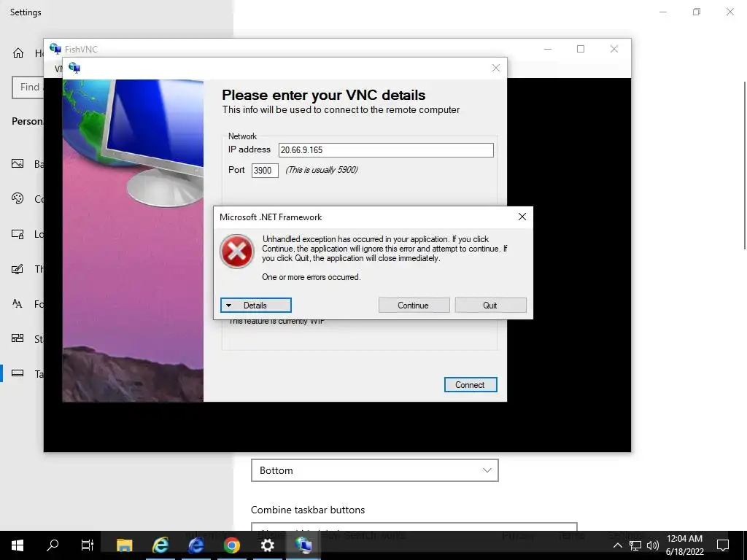Screen dimensions: 747x560
Task: Click the network tray icon
Action: [635, 545]
